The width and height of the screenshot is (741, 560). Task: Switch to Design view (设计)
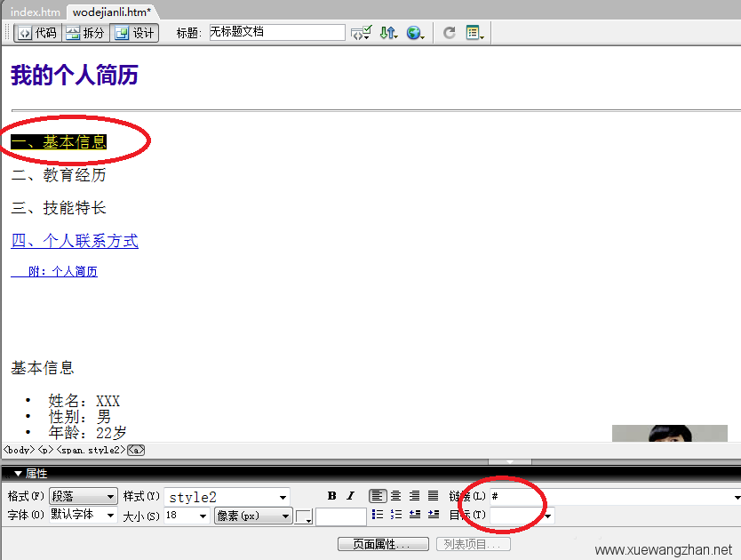point(134,33)
